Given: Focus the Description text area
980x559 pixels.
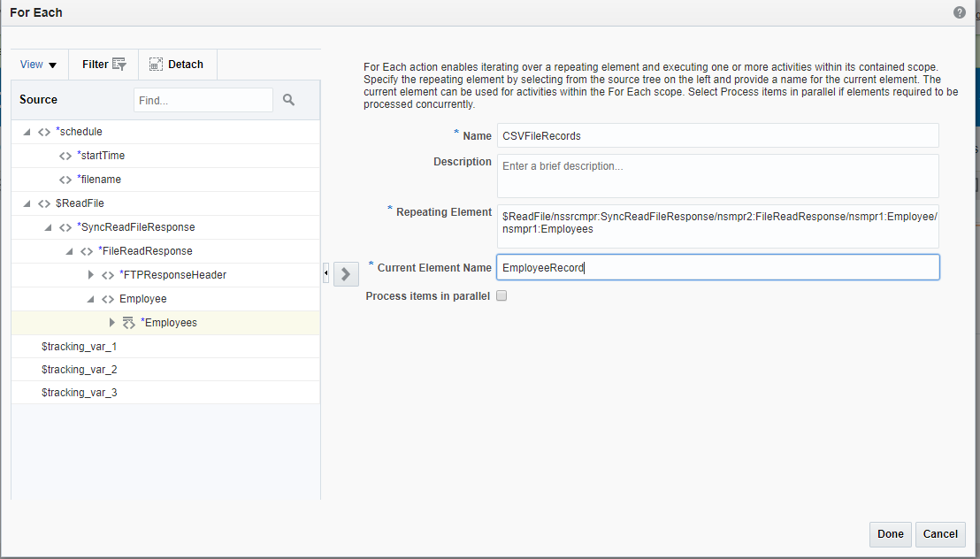Looking at the screenshot, I should point(717,176).
